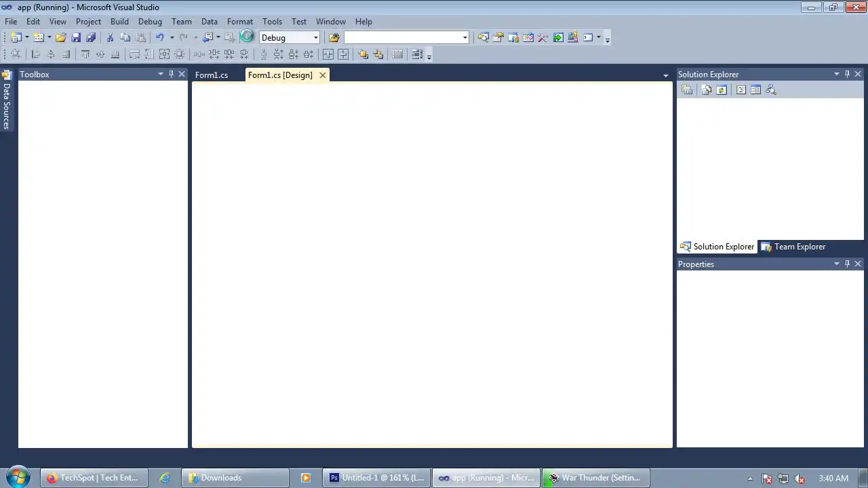This screenshot has height=488, width=868.
Task: Switch to Photoshop Untitled-1 taskbar button
Action: [376, 478]
